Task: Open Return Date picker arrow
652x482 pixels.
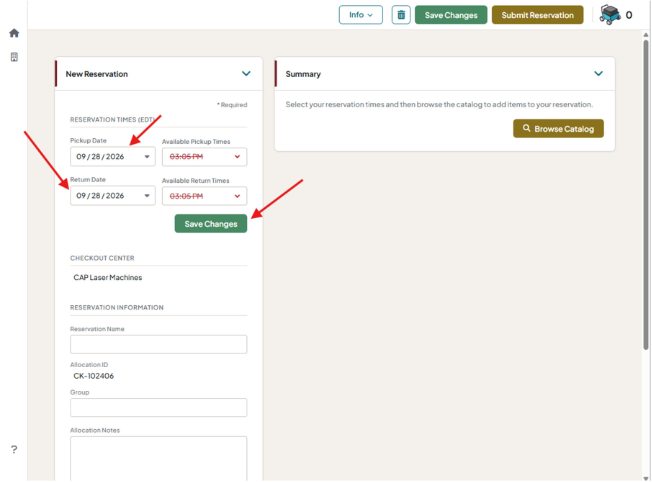Action: click(147, 196)
